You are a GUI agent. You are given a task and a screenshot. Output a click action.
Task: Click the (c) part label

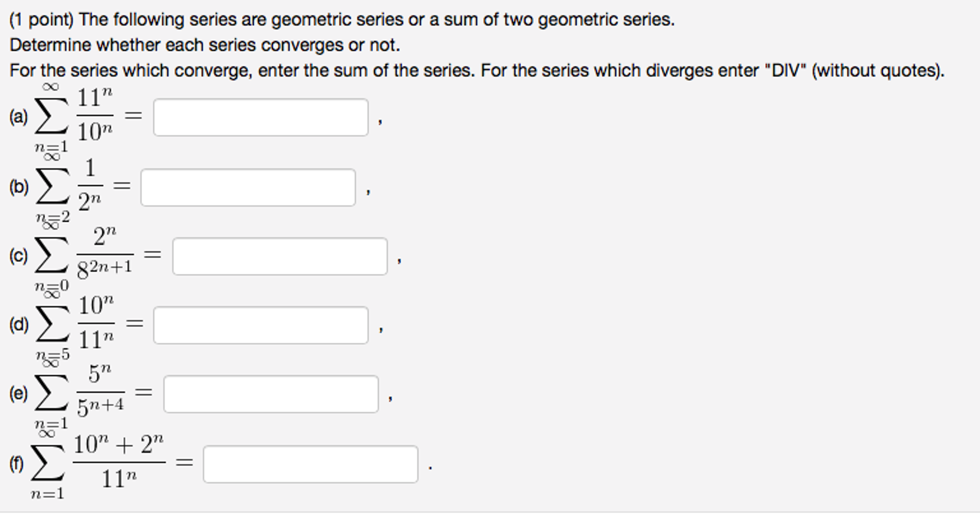(19, 256)
